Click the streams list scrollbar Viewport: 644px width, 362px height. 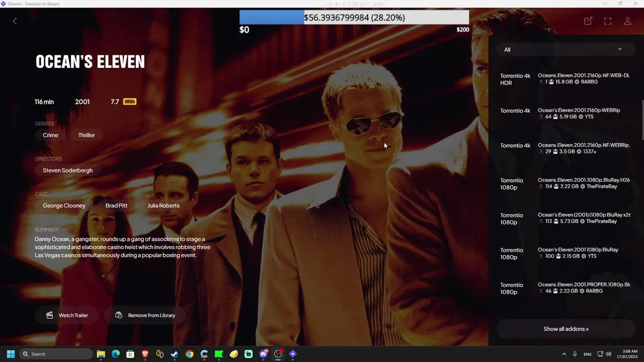pyautogui.click(x=642, y=120)
